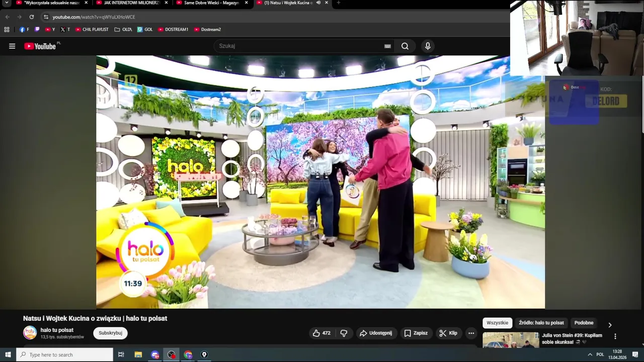Go to YouTube home via logo
This screenshot has width=644, height=362.
pos(40,46)
